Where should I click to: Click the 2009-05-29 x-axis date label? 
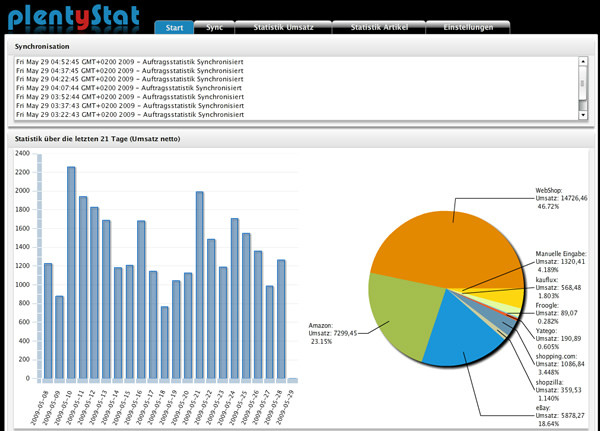click(x=287, y=407)
